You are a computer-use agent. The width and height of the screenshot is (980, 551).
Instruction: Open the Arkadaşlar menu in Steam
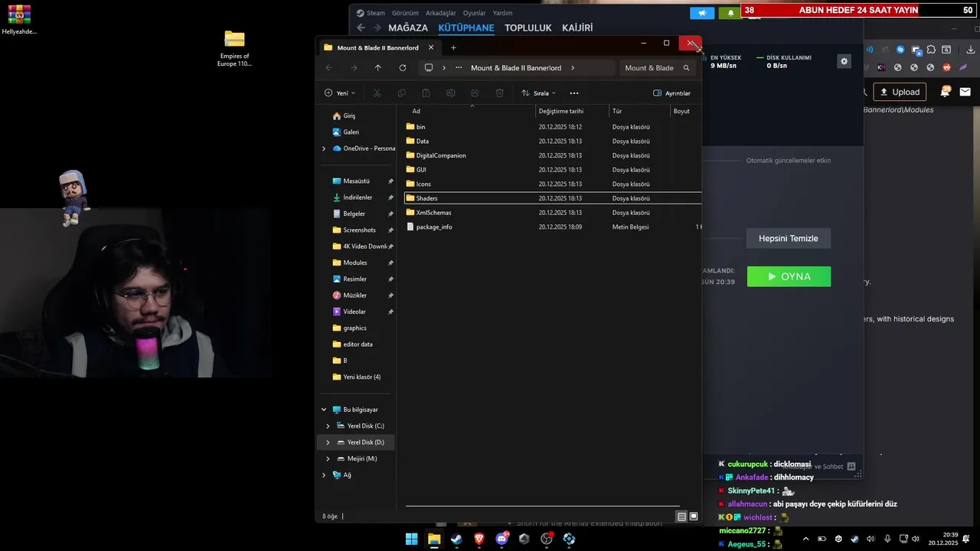(440, 13)
